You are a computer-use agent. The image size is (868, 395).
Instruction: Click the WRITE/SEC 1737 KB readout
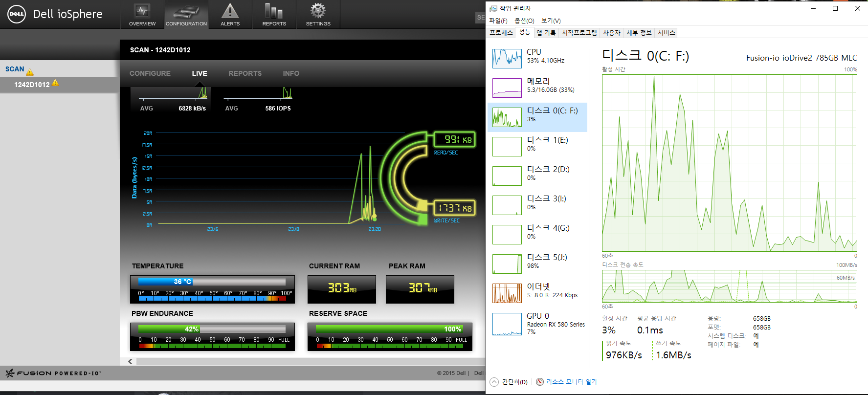click(454, 208)
